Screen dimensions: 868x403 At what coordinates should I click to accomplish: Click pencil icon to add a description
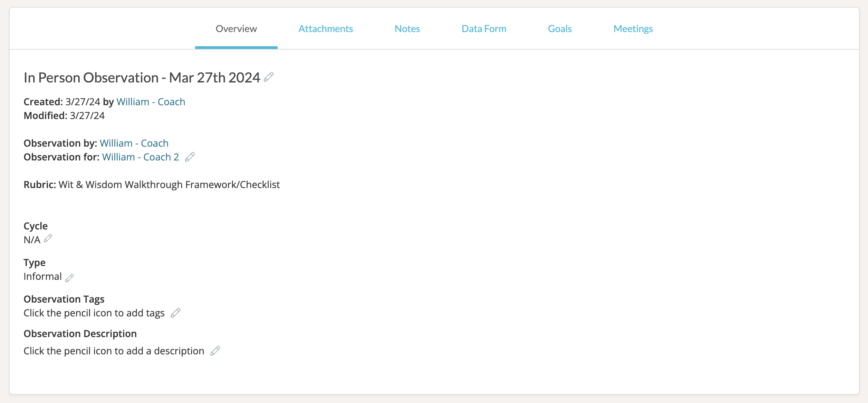[215, 351]
